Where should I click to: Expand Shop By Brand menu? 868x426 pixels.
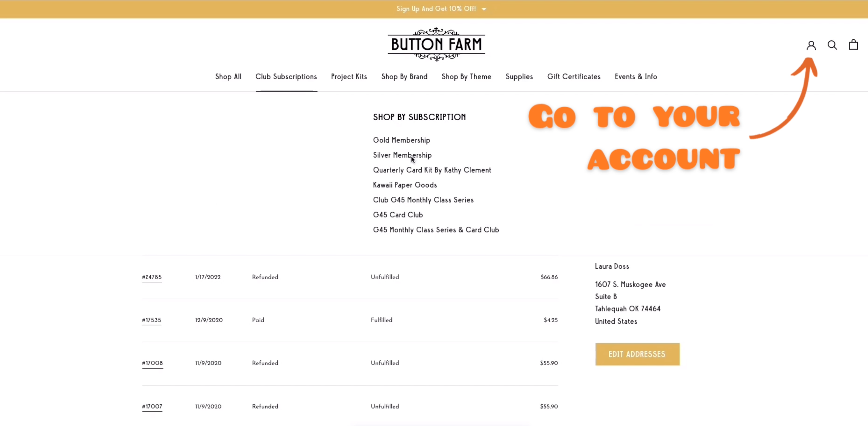[404, 77]
